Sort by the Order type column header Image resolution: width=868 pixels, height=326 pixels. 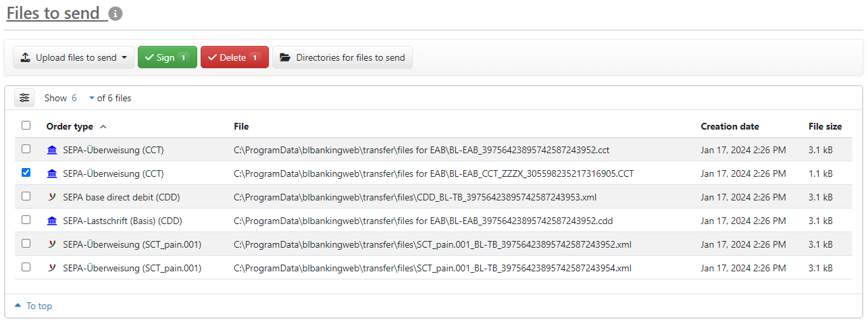[x=70, y=126]
